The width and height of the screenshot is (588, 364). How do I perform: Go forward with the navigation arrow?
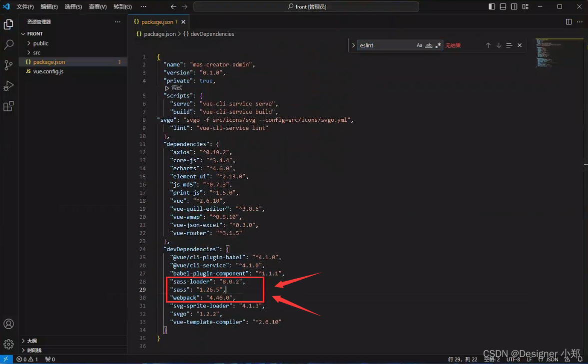pyautogui.click(x=184, y=7)
